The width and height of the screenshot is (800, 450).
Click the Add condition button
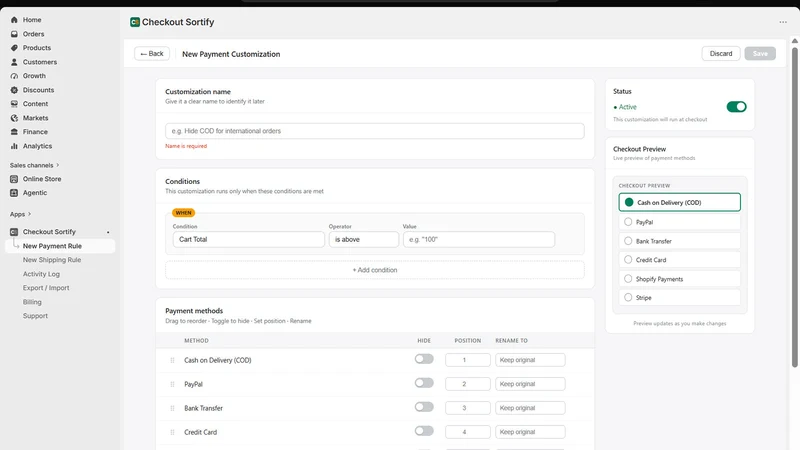click(375, 270)
